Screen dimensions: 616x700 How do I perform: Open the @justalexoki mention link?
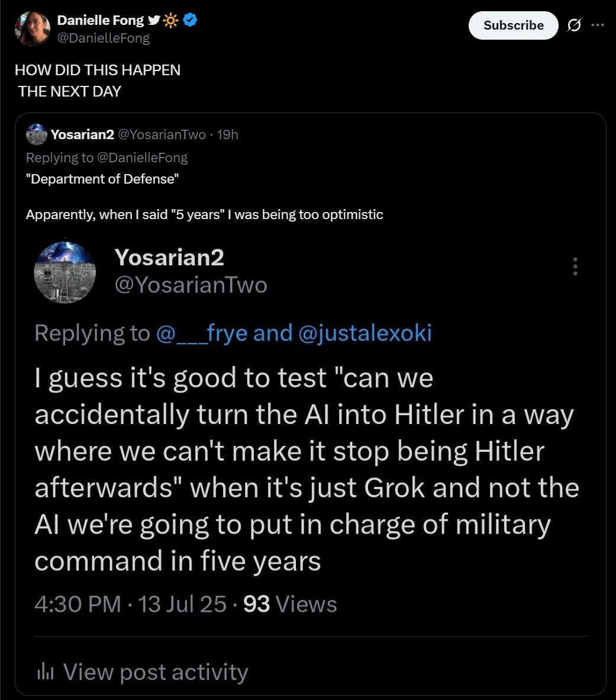366,333
